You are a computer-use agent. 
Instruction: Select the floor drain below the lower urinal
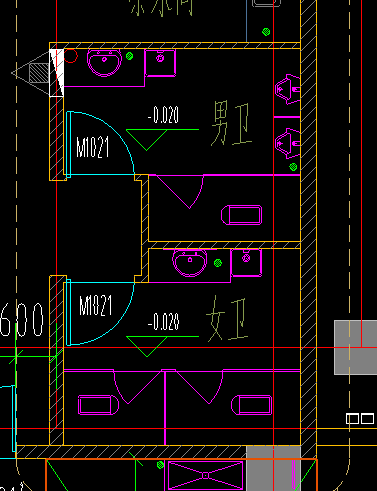coord(293,167)
